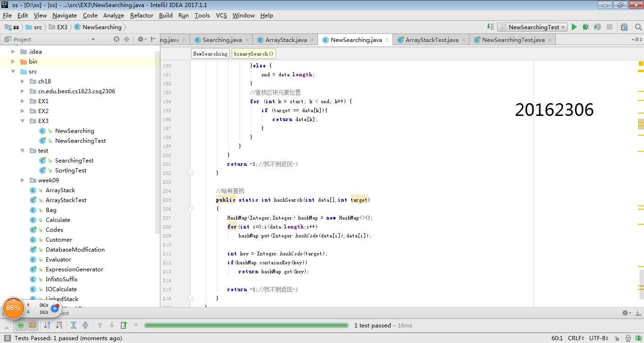The height and width of the screenshot is (343, 644).
Task: Open the NewSearchingTest run configuration dropdown
Action: tap(532, 27)
